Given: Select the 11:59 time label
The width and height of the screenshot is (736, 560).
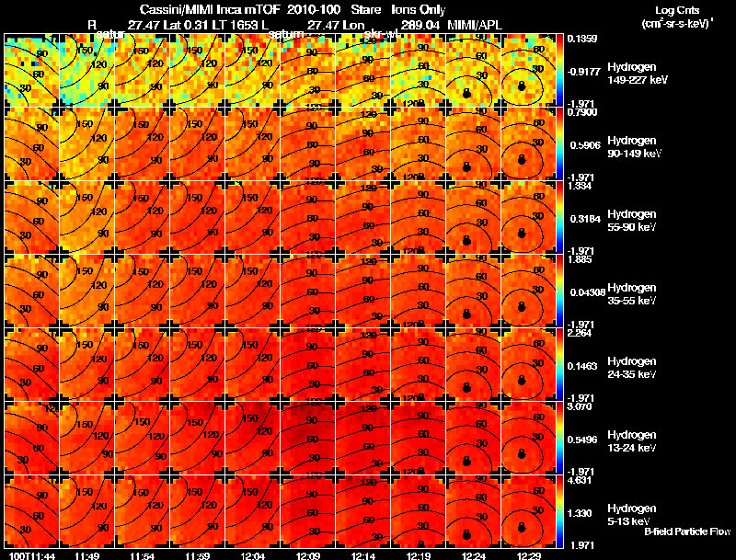Looking at the screenshot, I should point(197,555).
